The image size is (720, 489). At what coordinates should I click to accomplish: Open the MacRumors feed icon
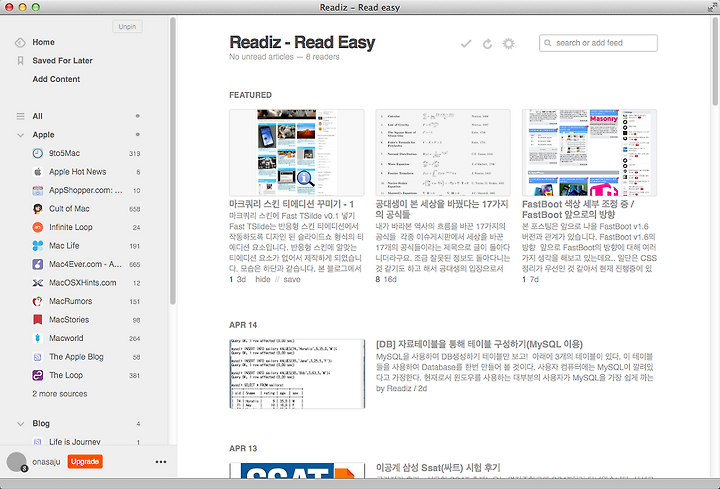point(38,301)
